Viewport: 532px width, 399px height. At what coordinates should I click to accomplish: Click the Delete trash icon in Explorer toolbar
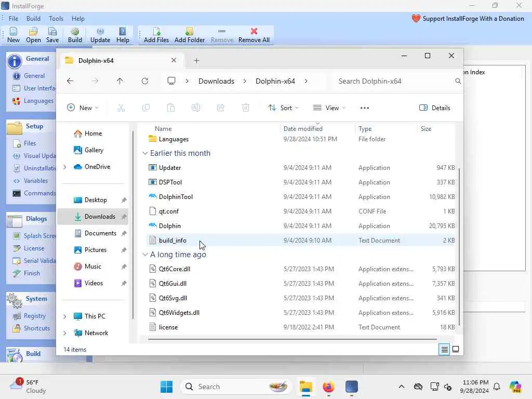coord(245,108)
